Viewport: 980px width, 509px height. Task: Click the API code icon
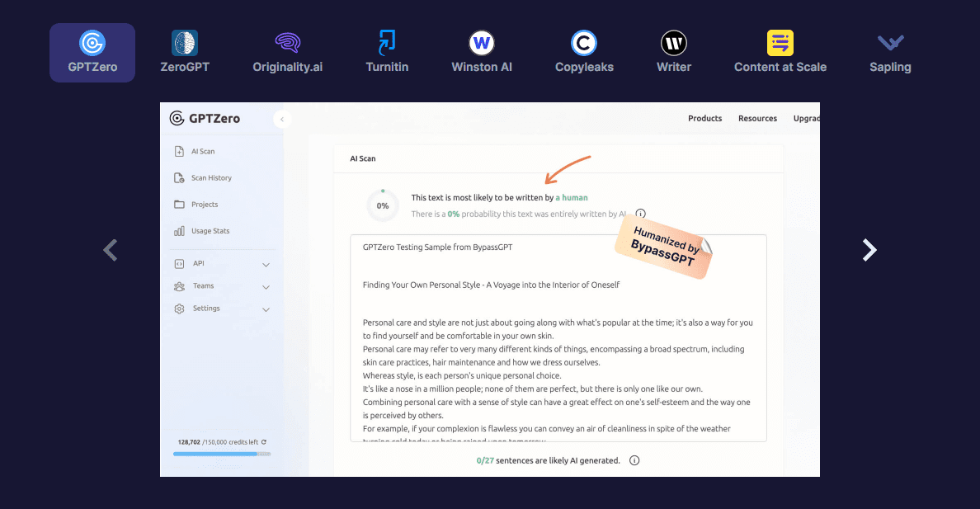[x=179, y=264]
